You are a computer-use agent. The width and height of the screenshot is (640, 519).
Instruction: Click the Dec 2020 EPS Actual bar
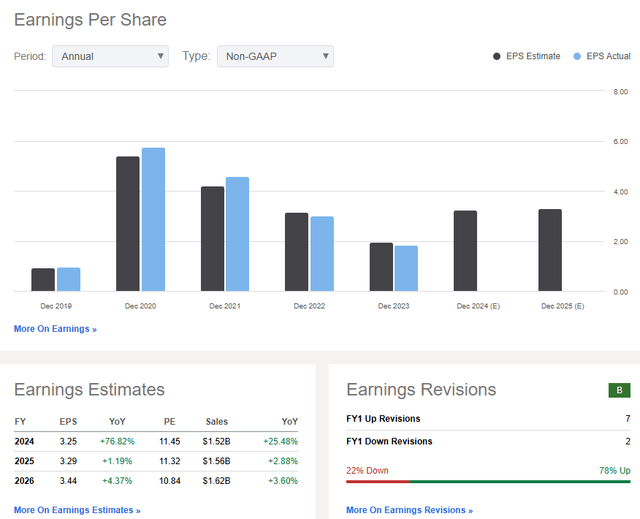(x=153, y=220)
